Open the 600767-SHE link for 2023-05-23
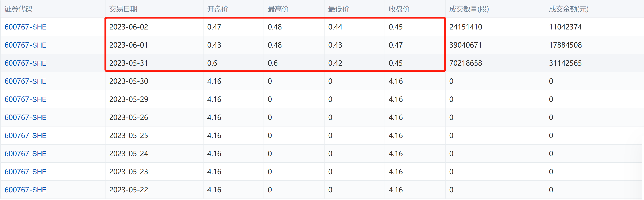Image resolution: width=644 pixels, height=200 pixels. tap(25, 172)
